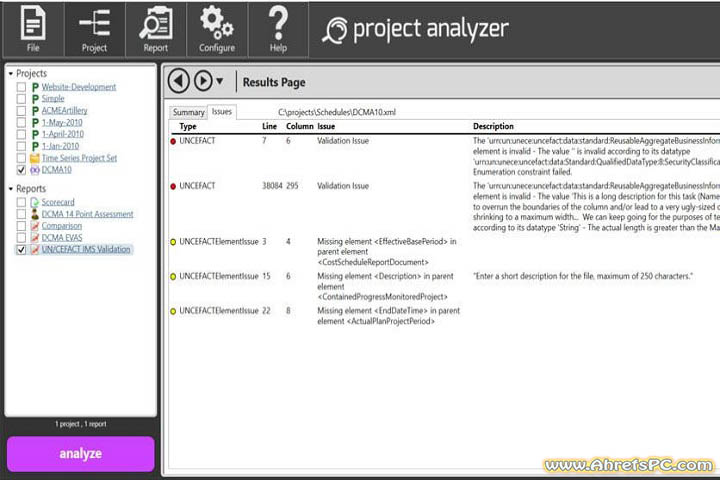The image size is (720, 480).
Task: Open the Time Series Project Set link
Action: tap(79, 158)
